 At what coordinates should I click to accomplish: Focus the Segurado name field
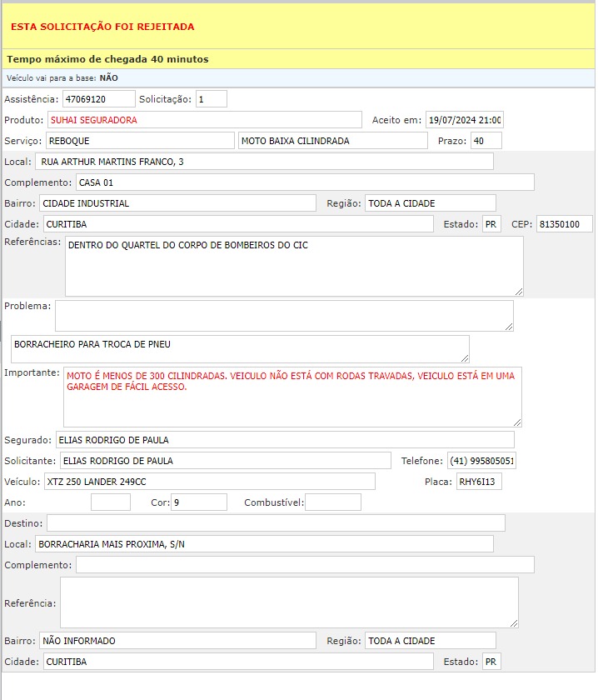284,440
